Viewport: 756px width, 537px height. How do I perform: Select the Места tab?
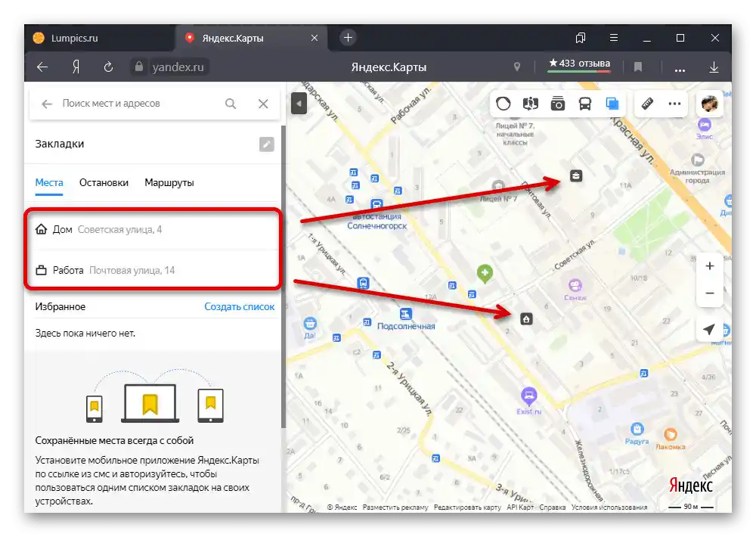pos(49,183)
